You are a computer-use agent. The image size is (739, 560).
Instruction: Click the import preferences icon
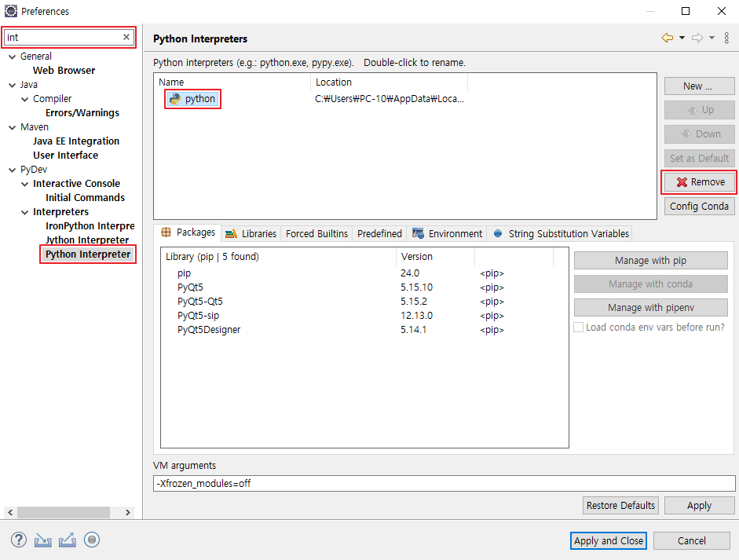tap(43, 540)
